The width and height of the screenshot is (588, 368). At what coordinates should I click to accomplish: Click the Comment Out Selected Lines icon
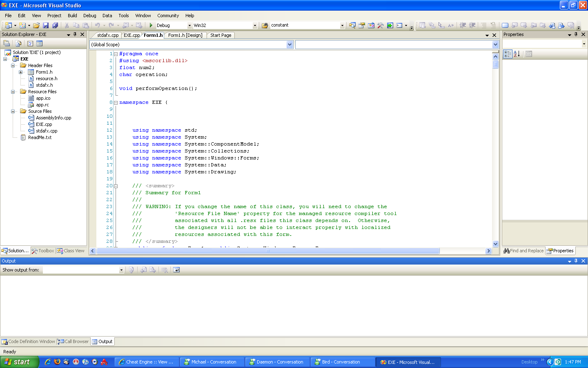[483, 25]
